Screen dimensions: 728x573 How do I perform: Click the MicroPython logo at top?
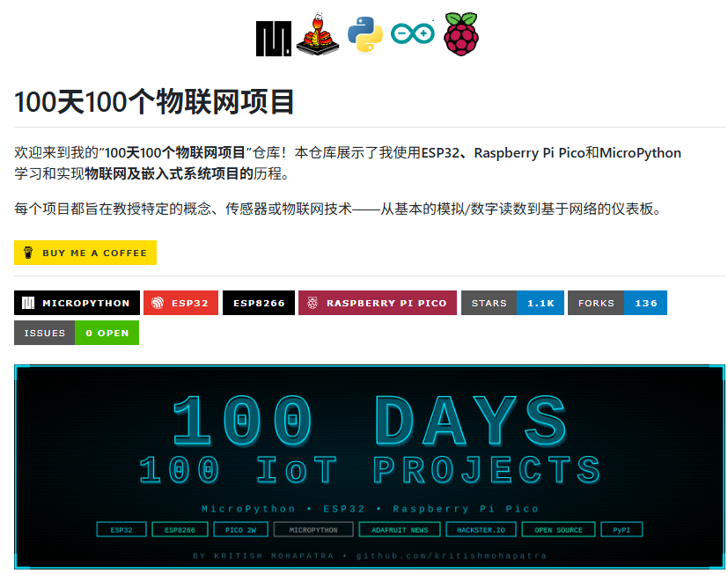click(274, 39)
